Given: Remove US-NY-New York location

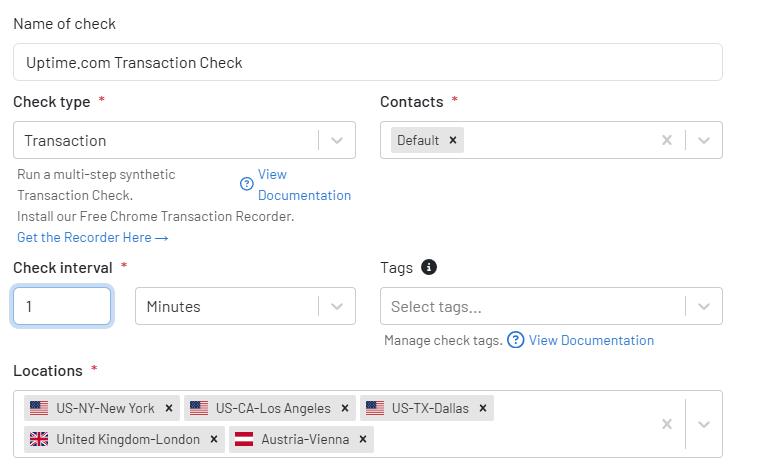Looking at the screenshot, I should [169, 409].
